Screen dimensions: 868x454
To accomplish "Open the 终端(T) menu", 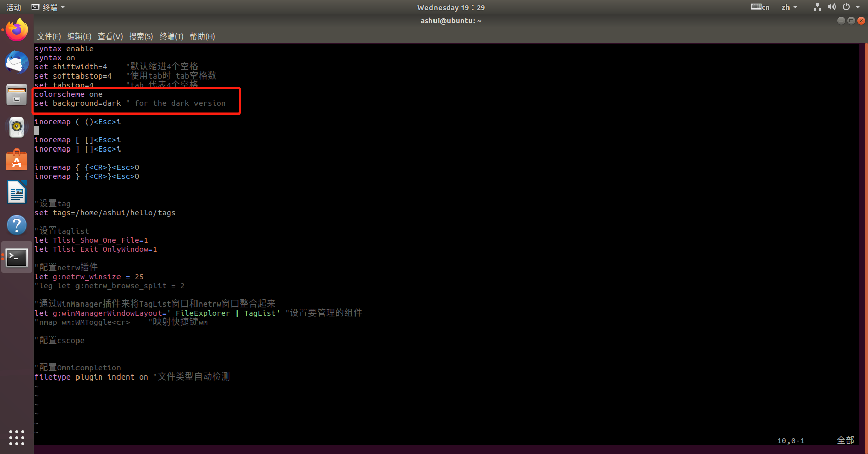I will [x=171, y=36].
